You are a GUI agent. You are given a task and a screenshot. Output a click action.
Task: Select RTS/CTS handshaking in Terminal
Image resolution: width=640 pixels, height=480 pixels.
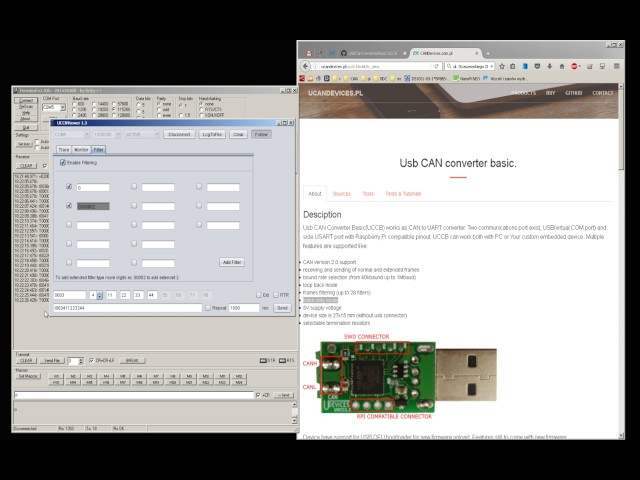coord(201,109)
